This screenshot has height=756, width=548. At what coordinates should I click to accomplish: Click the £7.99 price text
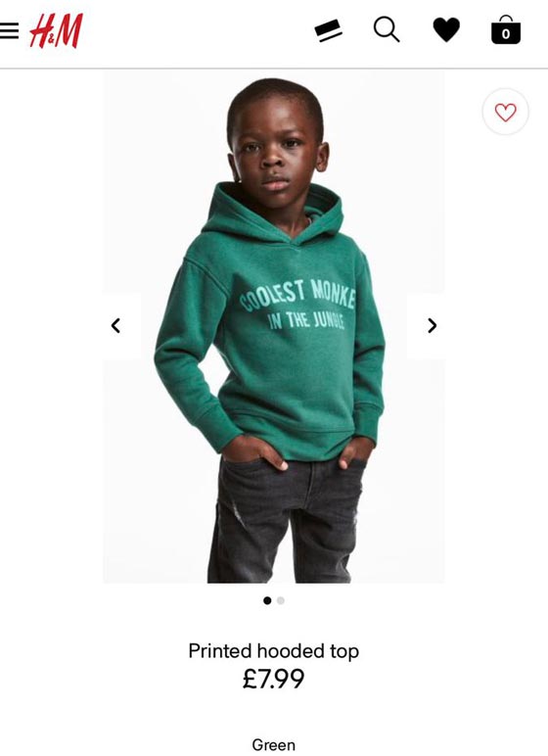pos(273,679)
